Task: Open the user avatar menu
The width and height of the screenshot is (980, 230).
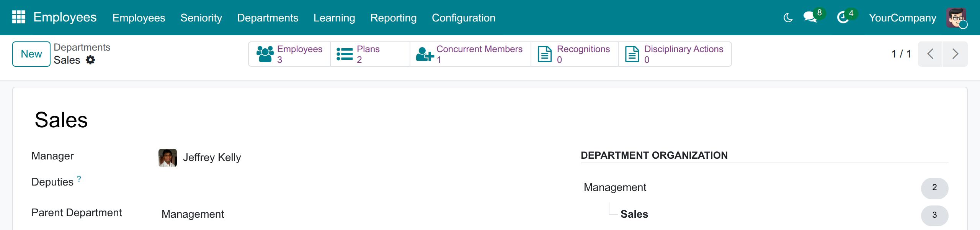Action: pyautogui.click(x=956, y=18)
